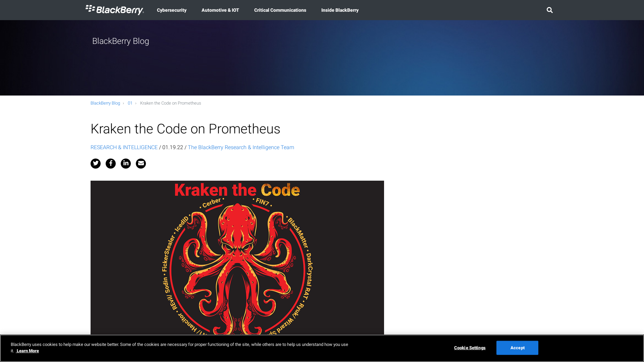Accept cookies
This screenshot has width=644, height=362.
[x=517, y=348]
